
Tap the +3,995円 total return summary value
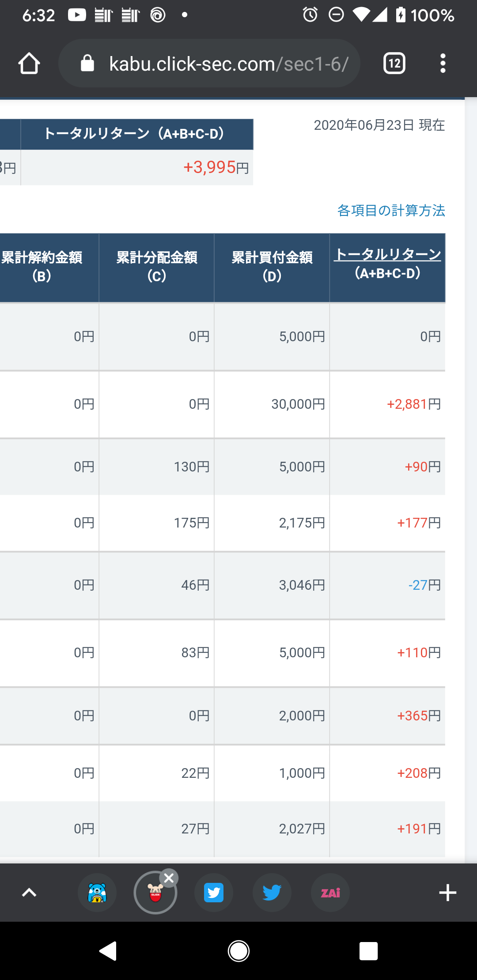pyautogui.click(x=216, y=167)
